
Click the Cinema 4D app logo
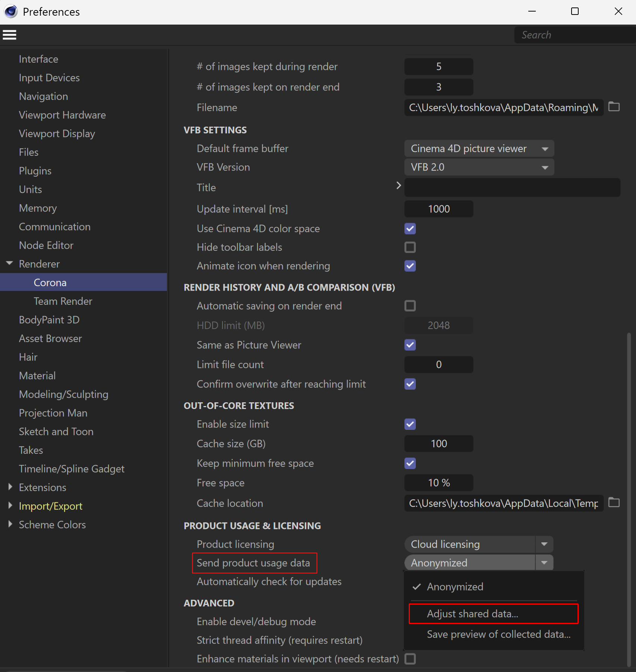11,12
